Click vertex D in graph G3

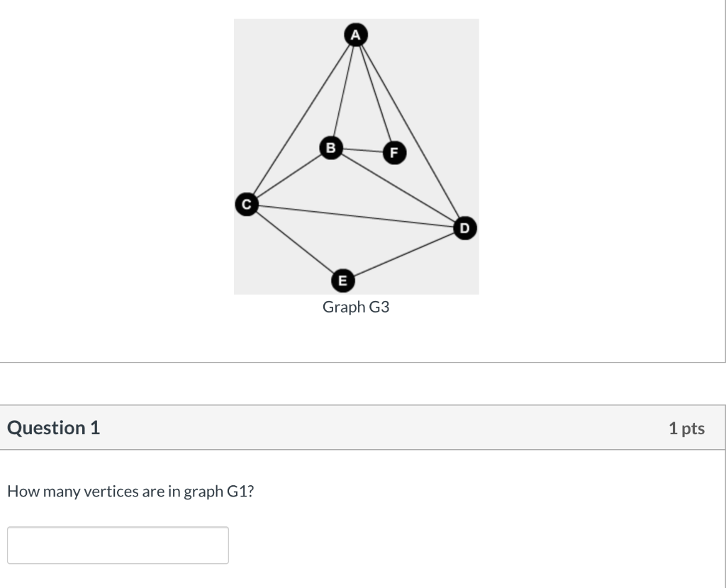coord(464,228)
